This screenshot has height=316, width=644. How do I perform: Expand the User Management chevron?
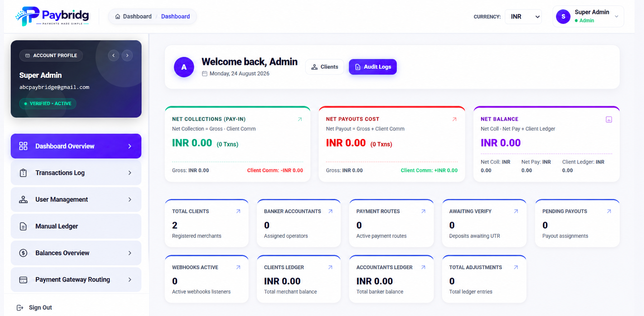[x=130, y=199]
